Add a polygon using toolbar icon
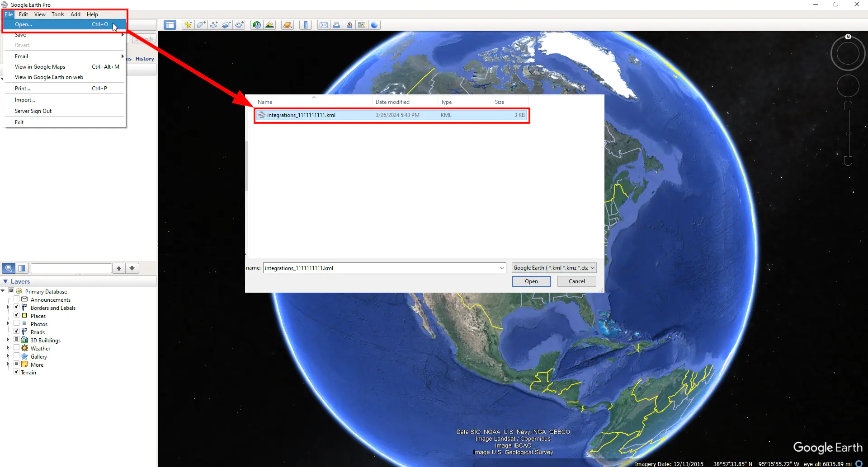 tap(201, 25)
